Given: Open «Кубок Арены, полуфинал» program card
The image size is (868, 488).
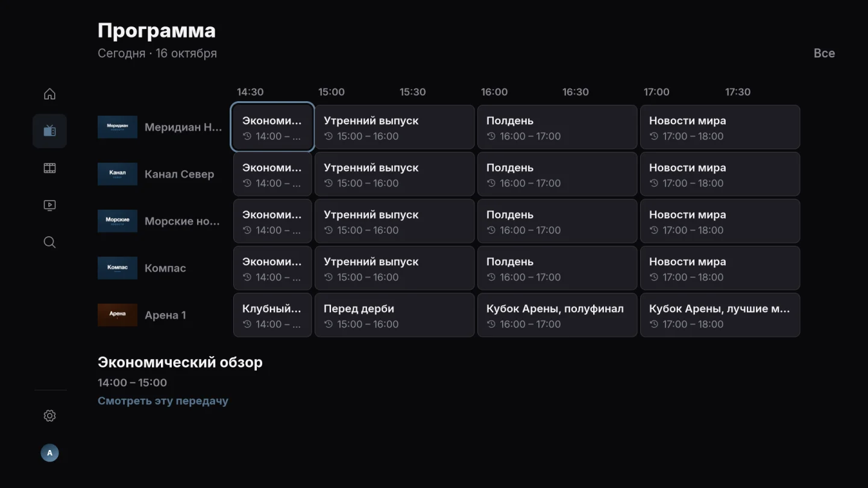Looking at the screenshot, I should (x=558, y=315).
